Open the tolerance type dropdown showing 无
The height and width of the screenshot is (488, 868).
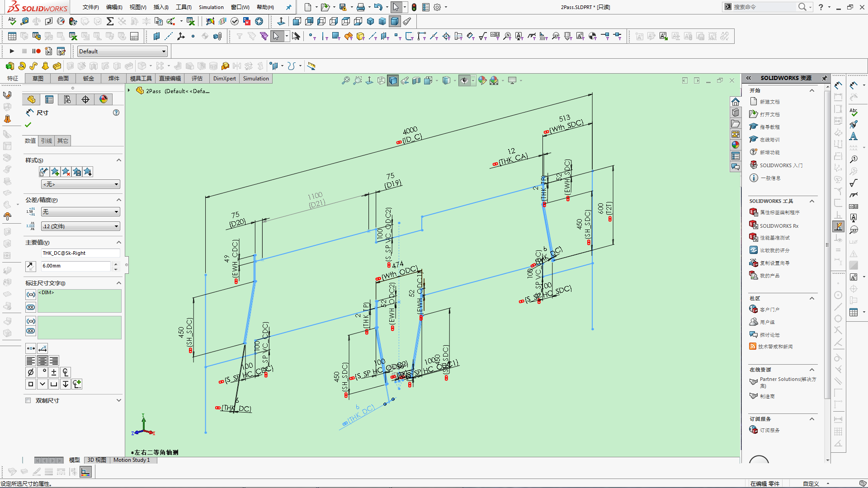[80, 212]
